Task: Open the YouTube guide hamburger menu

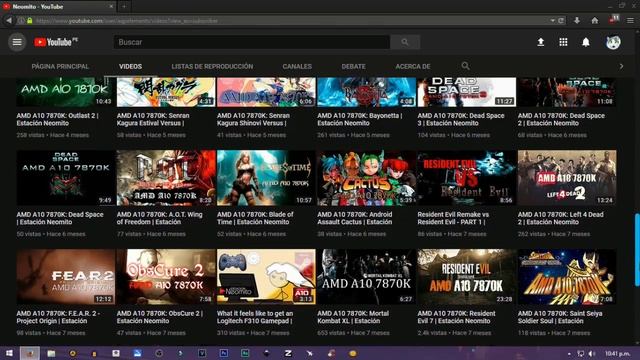Action: 17,42
